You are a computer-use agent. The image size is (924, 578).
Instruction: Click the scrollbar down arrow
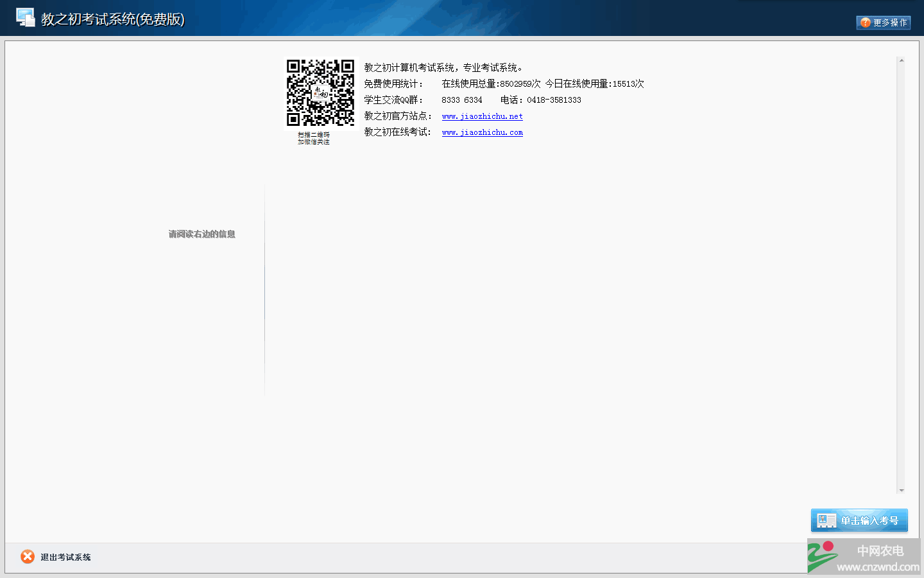(902, 490)
